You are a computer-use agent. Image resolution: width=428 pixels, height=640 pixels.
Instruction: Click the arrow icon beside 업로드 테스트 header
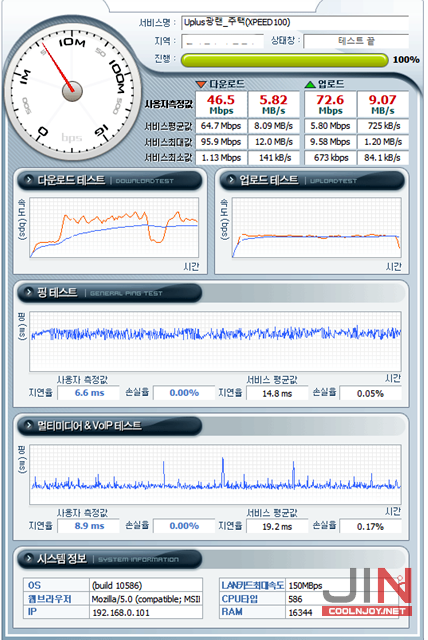point(231,180)
